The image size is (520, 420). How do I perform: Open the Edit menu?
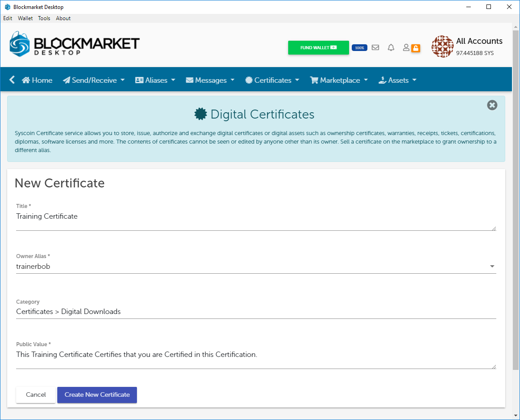8,18
